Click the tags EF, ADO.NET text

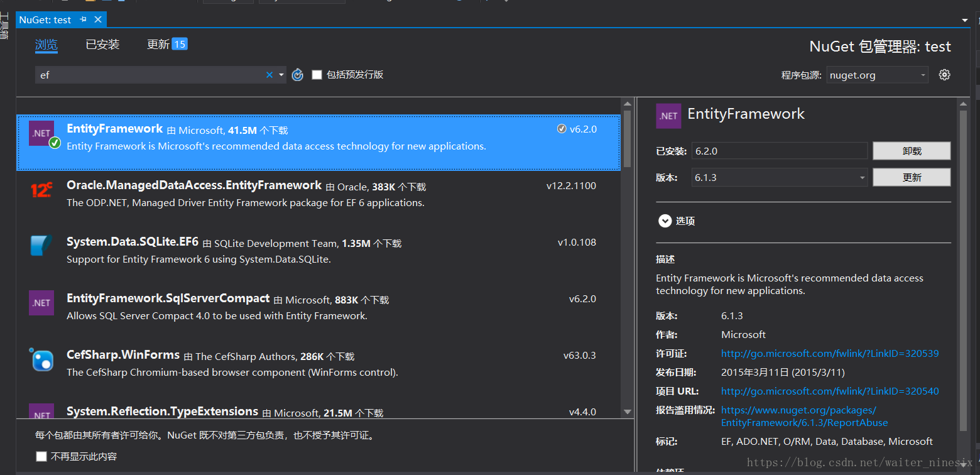(827, 441)
